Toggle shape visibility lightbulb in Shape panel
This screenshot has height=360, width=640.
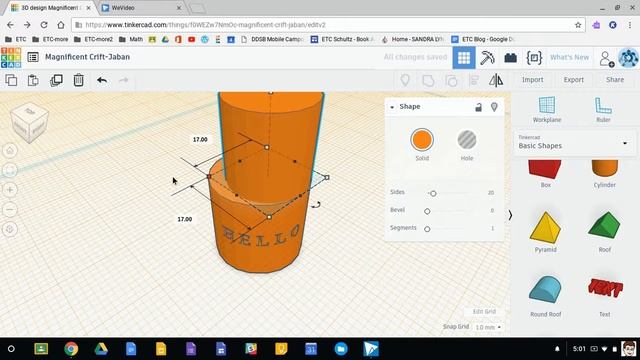[494, 107]
